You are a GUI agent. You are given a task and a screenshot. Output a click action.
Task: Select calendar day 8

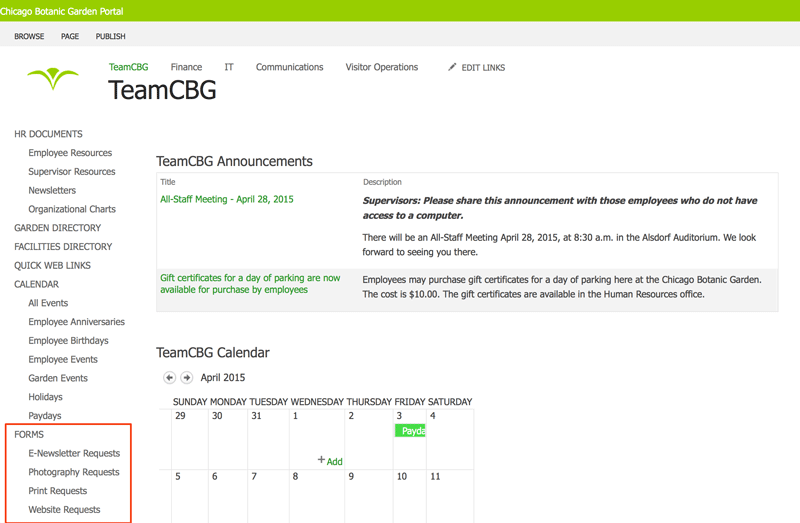tap(317, 496)
